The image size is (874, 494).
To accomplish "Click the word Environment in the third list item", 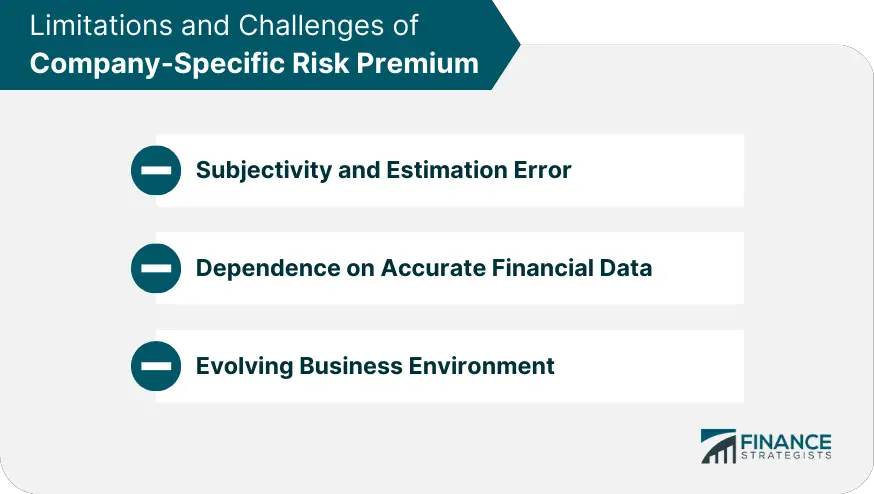I will pyautogui.click(x=481, y=366).
